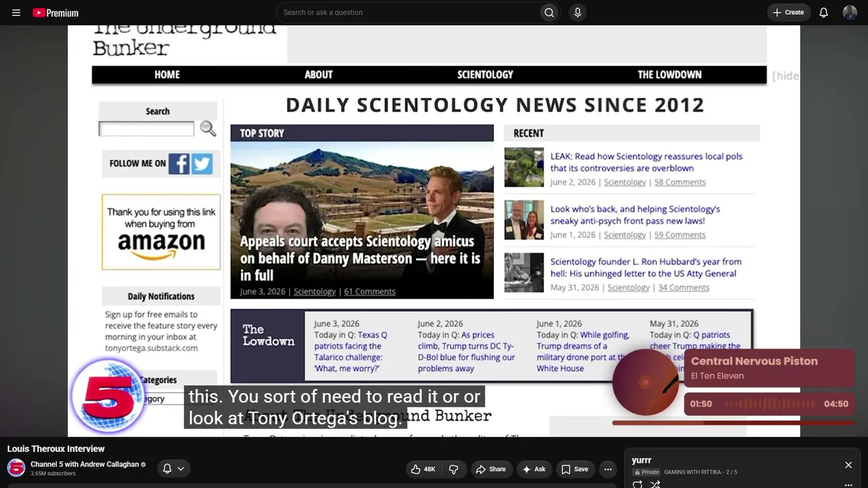This screenshot has height=488, width=868.
Task: Click the LEAK article's garden thumbnail
Action: point(524,167)
